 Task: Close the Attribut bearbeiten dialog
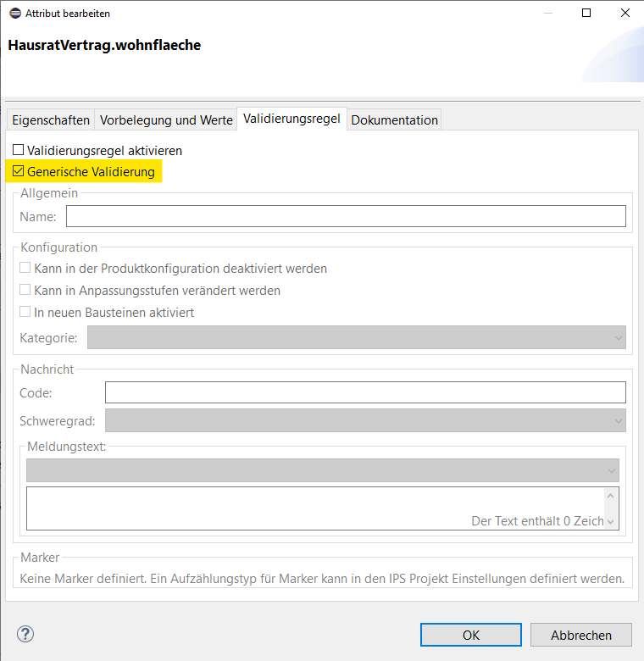(625, 13)
